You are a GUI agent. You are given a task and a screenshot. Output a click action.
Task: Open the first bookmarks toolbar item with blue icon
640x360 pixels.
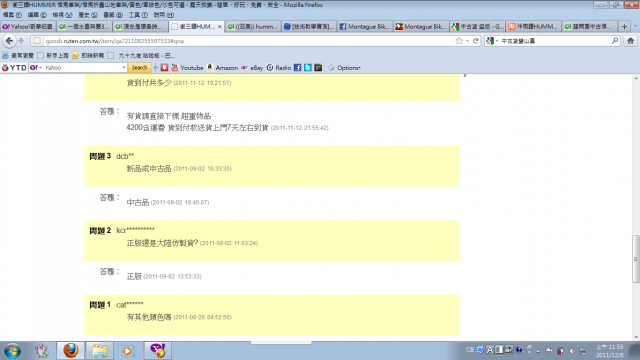(18, 56)
